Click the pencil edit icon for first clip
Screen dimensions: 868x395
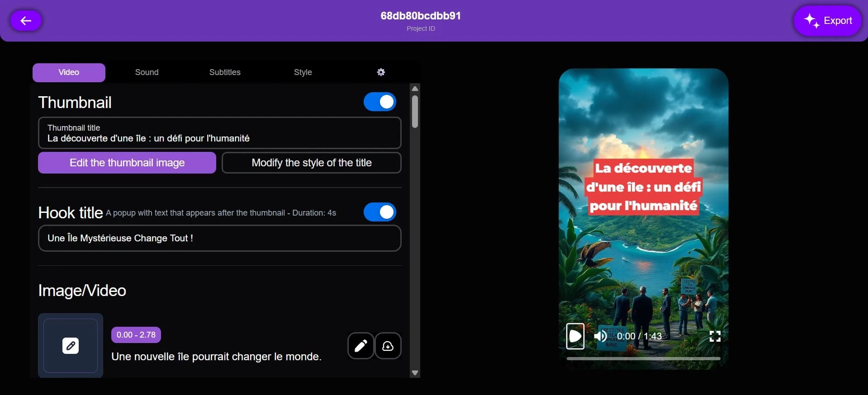pyautogui.click(x=360, y=346)
